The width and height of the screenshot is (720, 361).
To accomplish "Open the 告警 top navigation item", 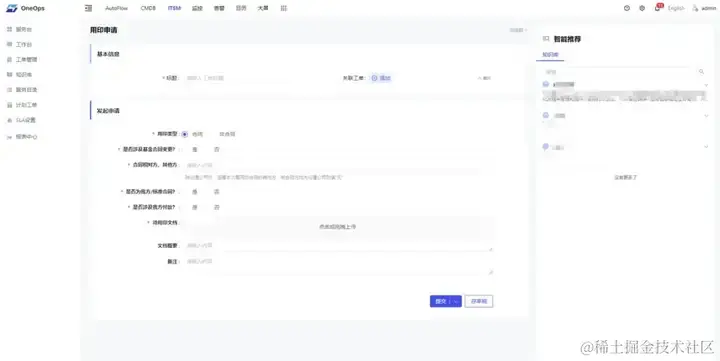I will 219,8.
